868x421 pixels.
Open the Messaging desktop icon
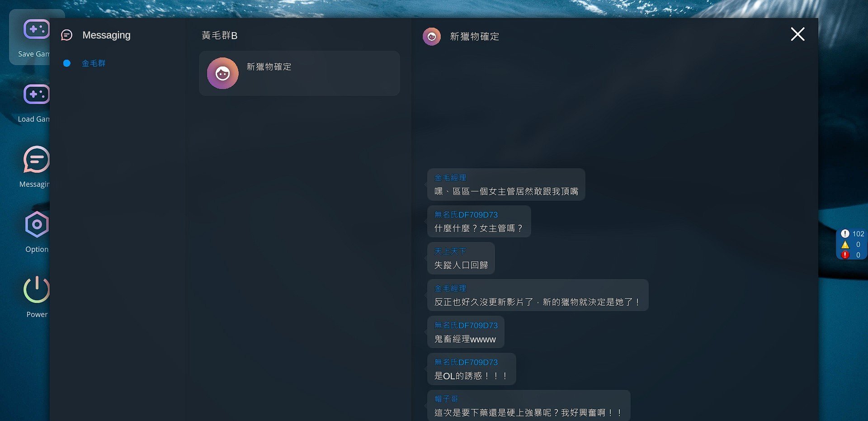(x=36, y=159)
